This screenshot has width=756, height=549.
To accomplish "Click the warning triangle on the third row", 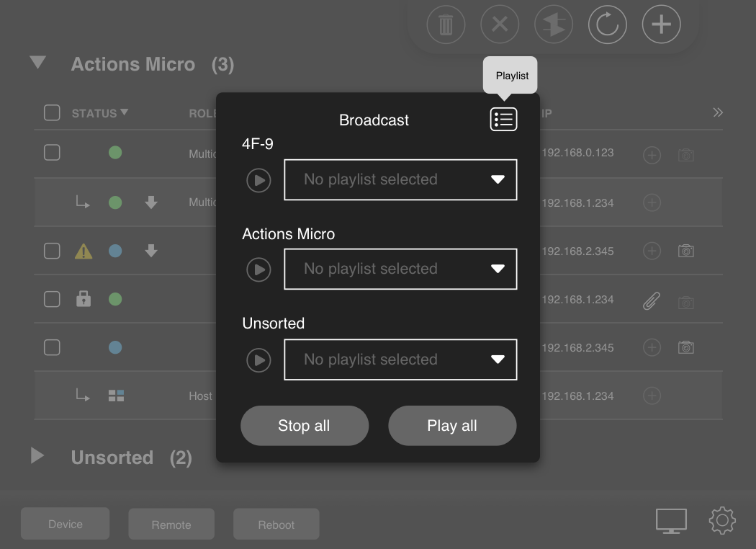I will click(83, 251).
